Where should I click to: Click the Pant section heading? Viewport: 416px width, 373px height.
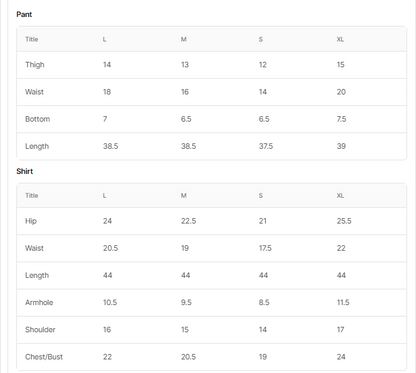click(x=24, y=14)
